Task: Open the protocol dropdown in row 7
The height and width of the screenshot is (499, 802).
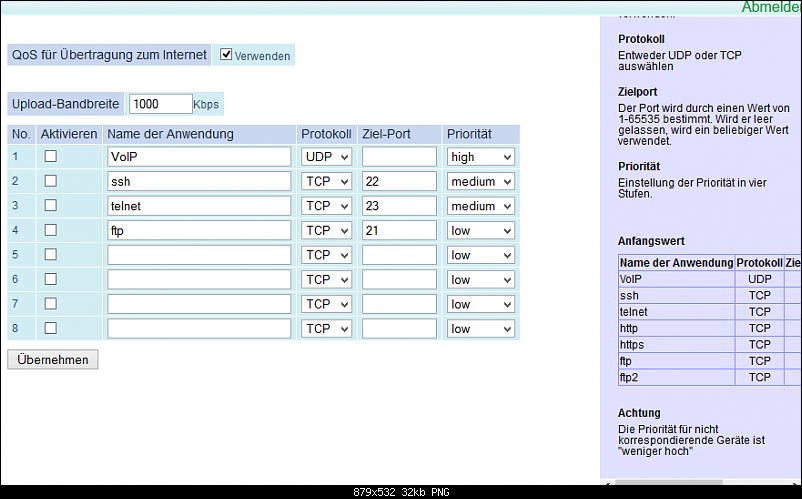Action: click(x=326, y=304)
